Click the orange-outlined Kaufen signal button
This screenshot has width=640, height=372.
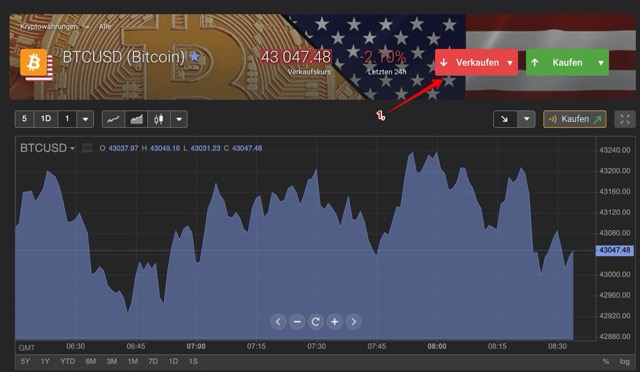[x=574, y=119]
